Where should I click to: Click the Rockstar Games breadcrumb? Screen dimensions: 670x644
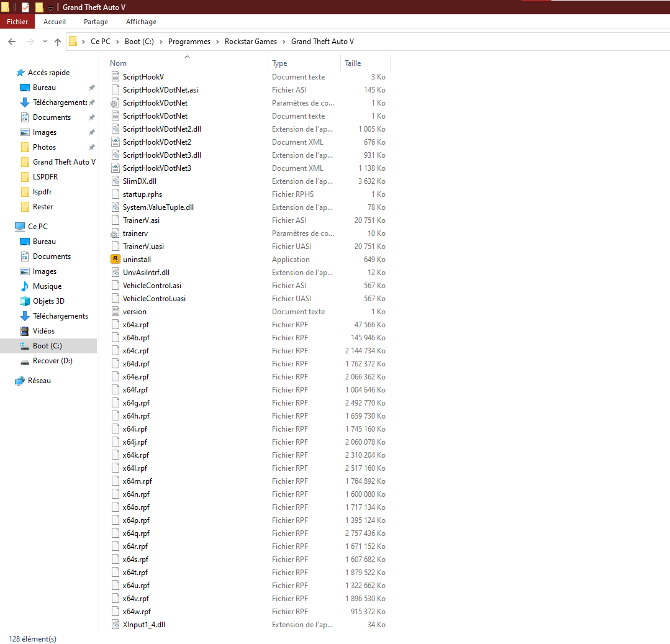[251, 42]
